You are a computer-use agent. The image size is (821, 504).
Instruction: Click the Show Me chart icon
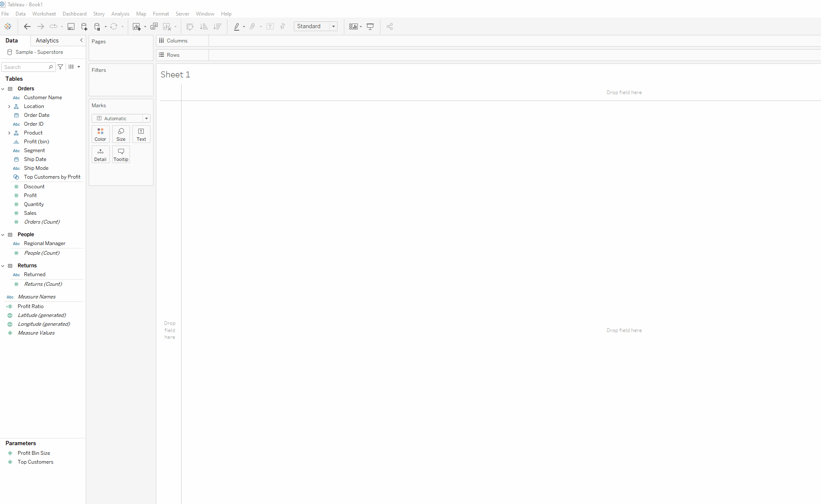click(353, 26)
